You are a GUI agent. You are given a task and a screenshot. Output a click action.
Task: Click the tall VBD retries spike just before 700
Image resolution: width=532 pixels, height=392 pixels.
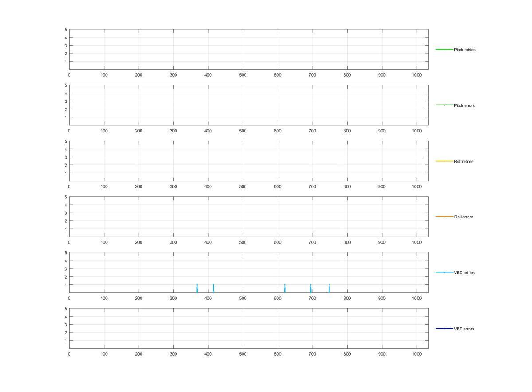[311, 288]
